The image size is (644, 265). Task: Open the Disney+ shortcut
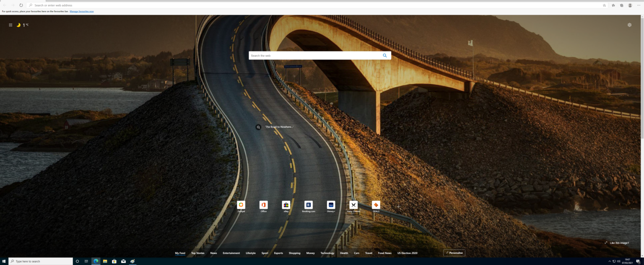[331, 206]
